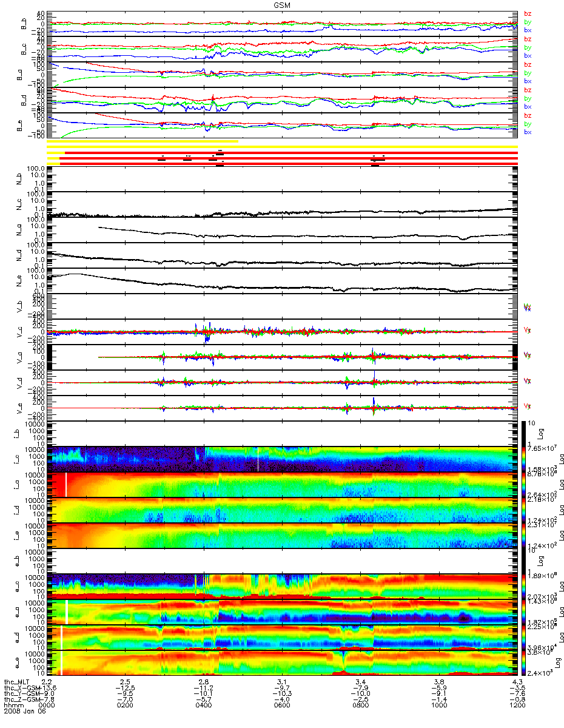Click the 0800 time tick label
Image resolution: width=564 pixels, height=728 pixels.
(x=361, y=705)
